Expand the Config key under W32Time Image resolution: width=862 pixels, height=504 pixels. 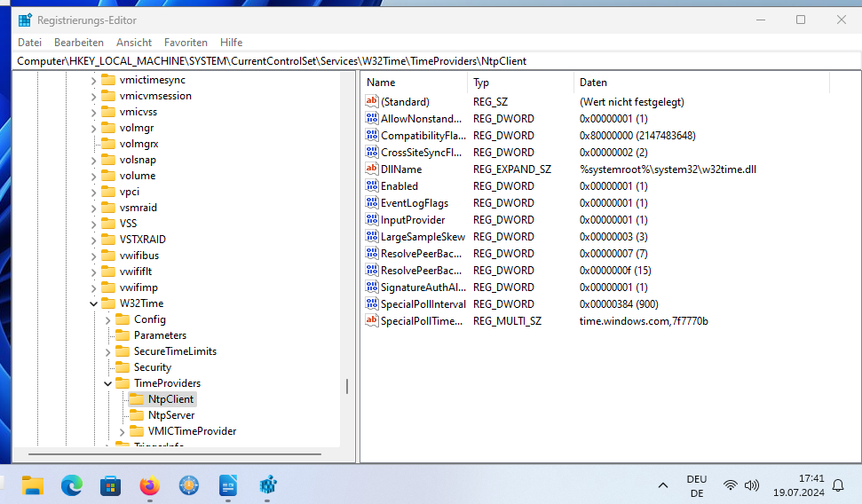pos(107,319)
